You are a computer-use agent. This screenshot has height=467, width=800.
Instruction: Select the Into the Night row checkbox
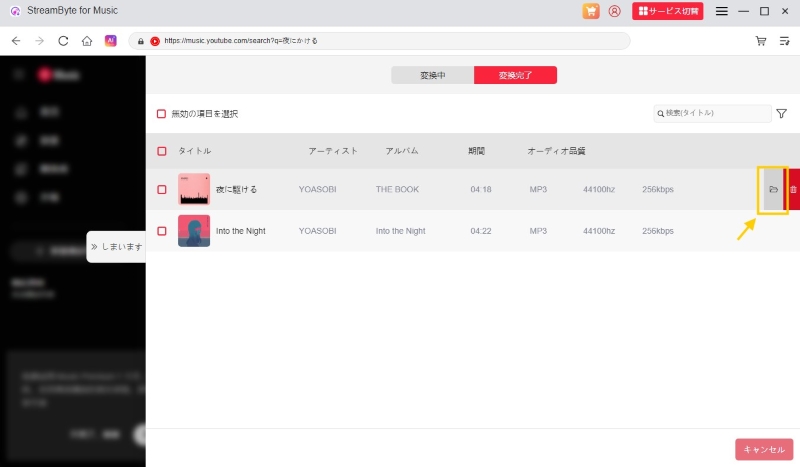point(162,231)
